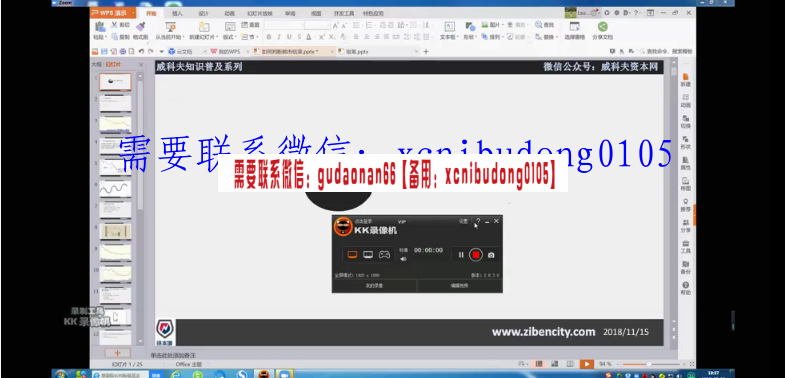
Task: Click the New Slide icon
Action: [204, 27]
